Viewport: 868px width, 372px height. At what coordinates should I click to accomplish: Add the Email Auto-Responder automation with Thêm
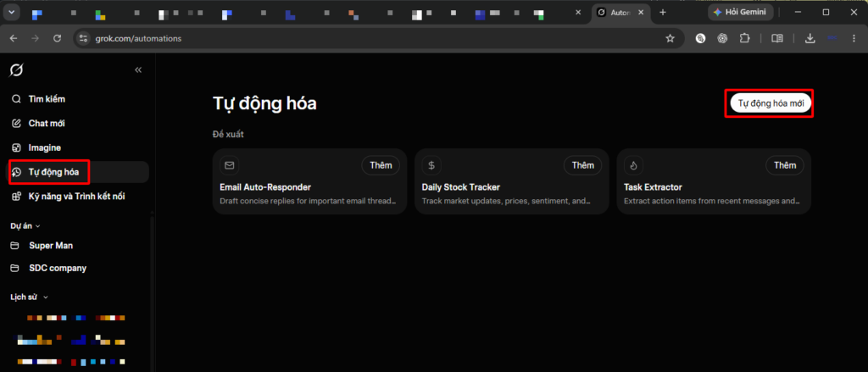click(381, 165)
